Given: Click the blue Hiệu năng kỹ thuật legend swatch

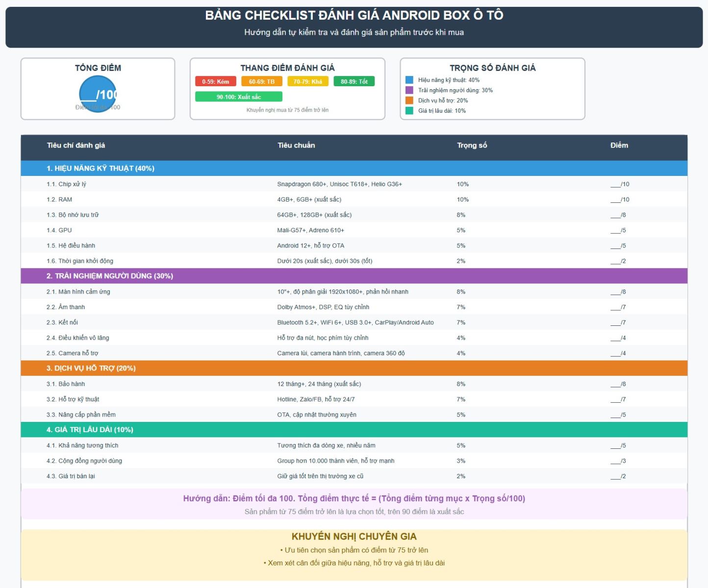Looking at the screenshot, I should coord(409,80).
